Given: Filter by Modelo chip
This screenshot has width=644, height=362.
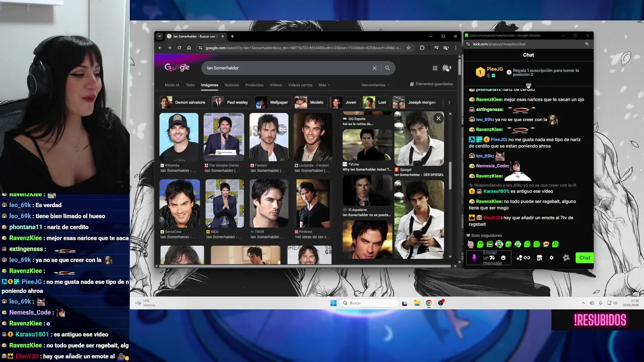Looking at the screenshot, I should 310,103.
